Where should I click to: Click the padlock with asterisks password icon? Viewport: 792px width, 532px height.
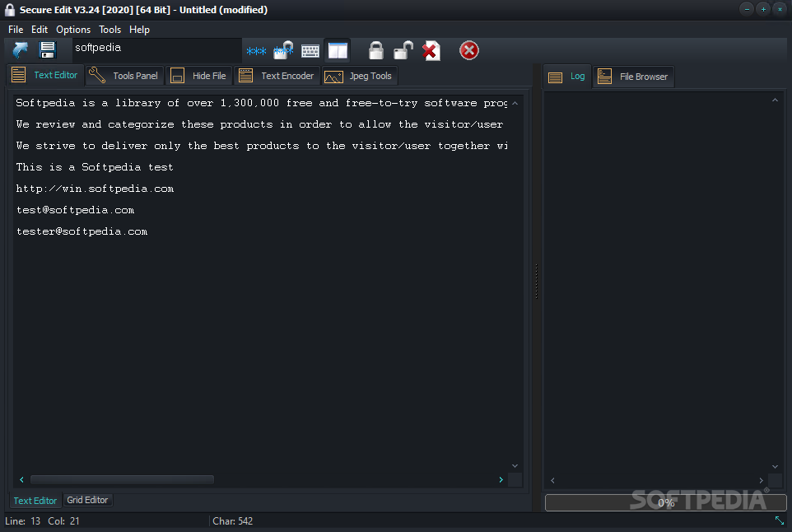pos(283,50)
